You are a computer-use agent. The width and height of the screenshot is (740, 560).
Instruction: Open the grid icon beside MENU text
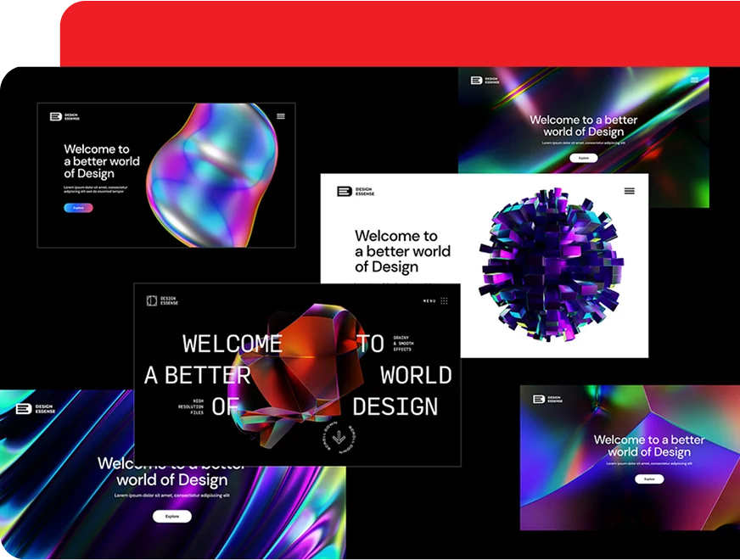pyautogui.click(x=444, y=300)
